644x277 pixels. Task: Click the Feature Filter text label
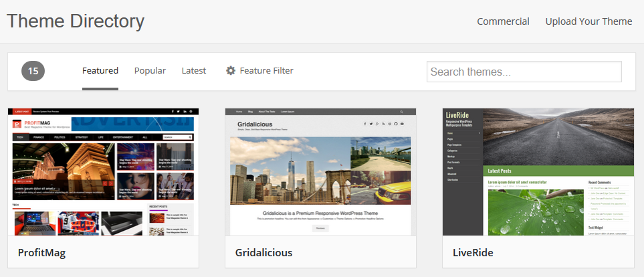coord(267,71)
